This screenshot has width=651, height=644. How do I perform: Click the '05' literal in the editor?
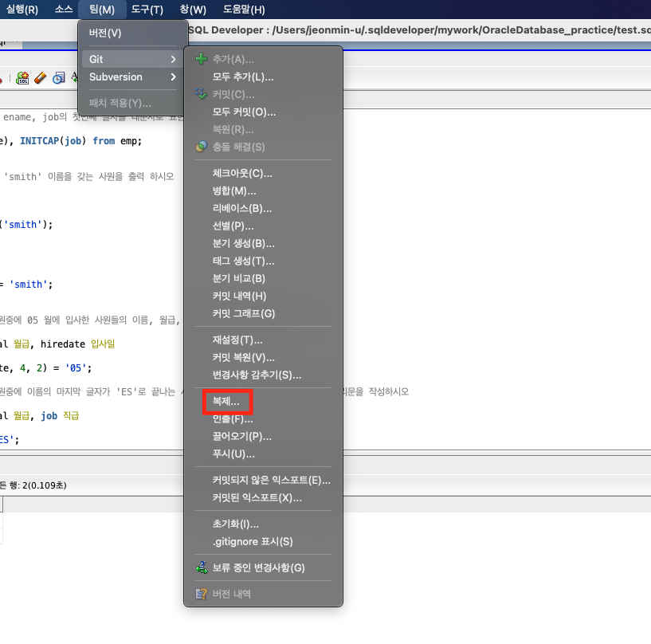(x=76, y=368)
